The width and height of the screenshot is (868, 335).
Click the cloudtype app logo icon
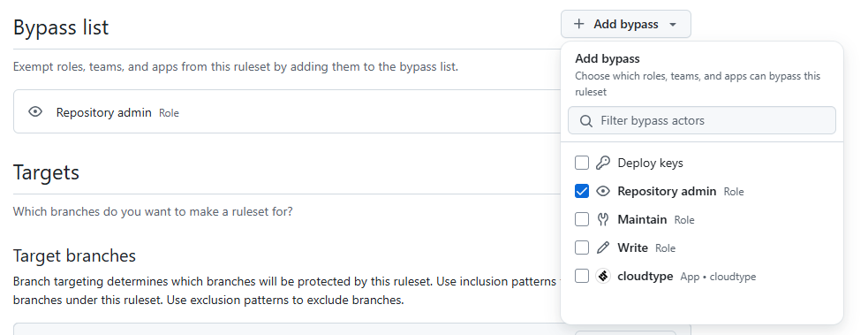click(x=603, y=276)
